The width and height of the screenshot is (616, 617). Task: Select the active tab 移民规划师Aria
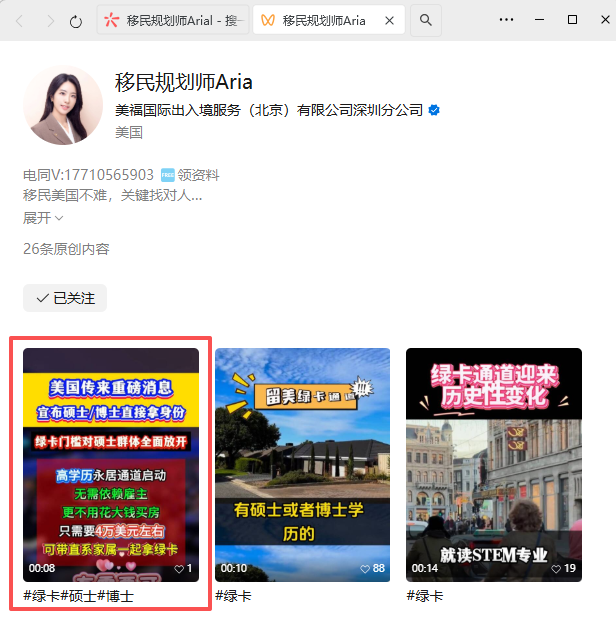coord(329,20)
